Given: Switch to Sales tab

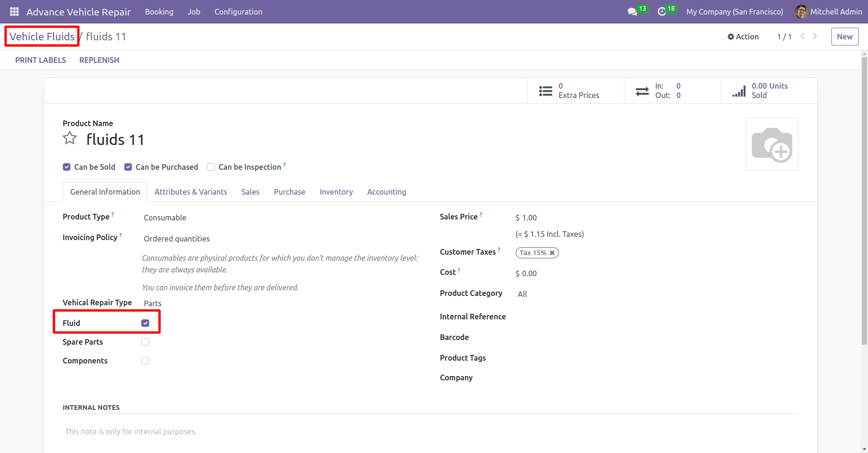Looking at the screenshot, I should click(251, 192).
